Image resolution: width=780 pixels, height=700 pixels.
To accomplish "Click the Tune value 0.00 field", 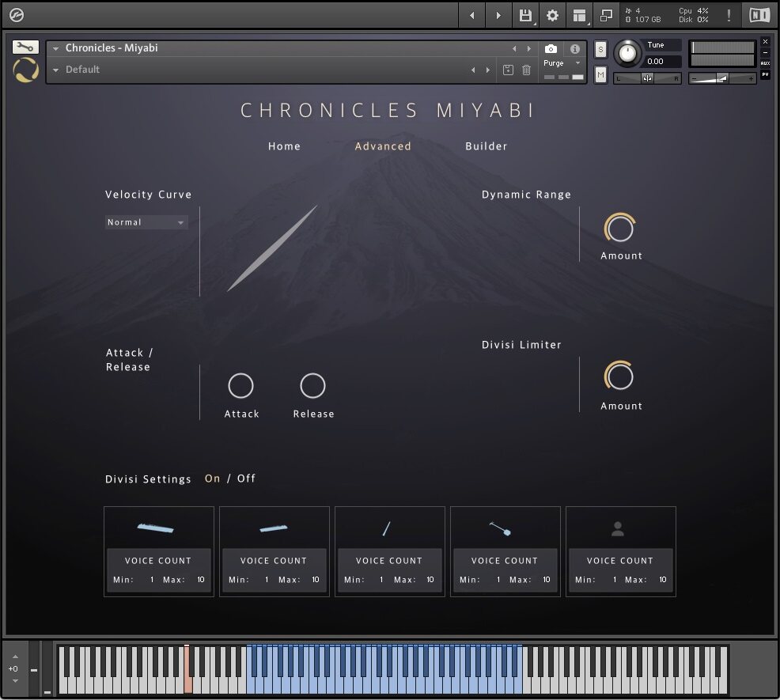I will [x=661, y=62].
